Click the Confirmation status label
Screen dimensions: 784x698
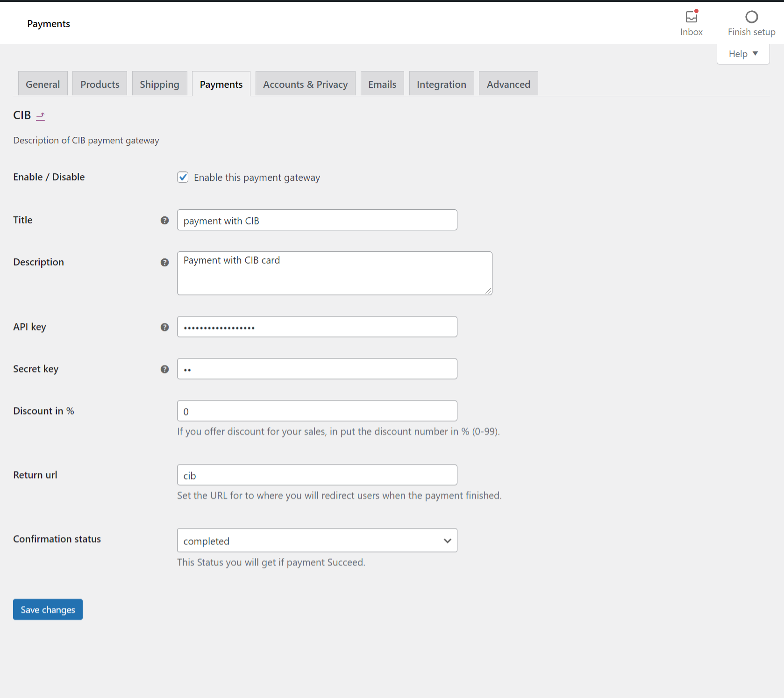pyautogui.click(x=57, y=539)
